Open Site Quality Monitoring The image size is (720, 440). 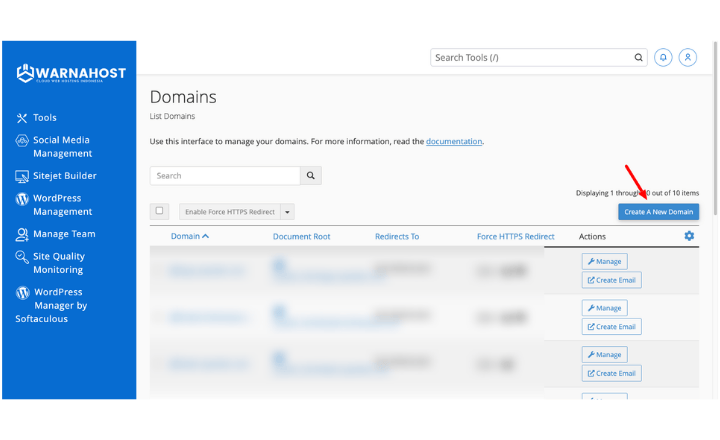pos(59,263)
